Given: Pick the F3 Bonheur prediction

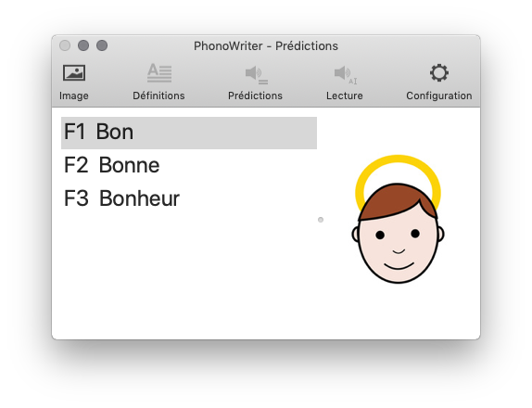Looking at the screenshot, I should point(189,198).
